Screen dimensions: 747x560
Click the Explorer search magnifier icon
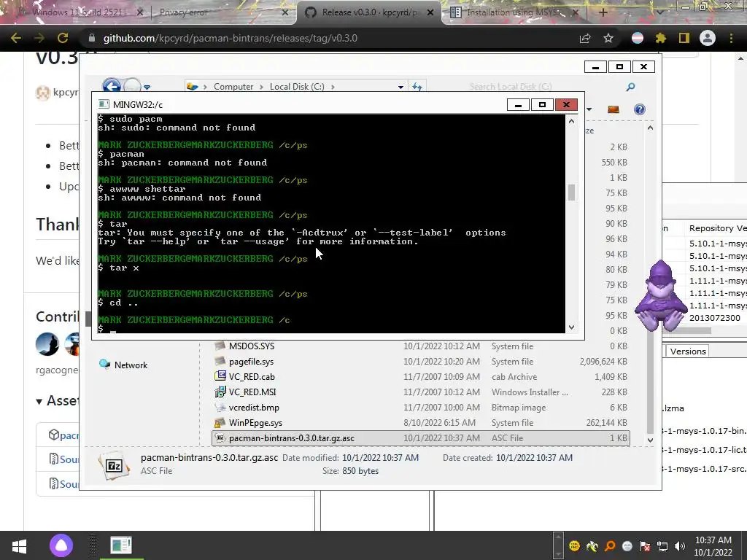630,87
